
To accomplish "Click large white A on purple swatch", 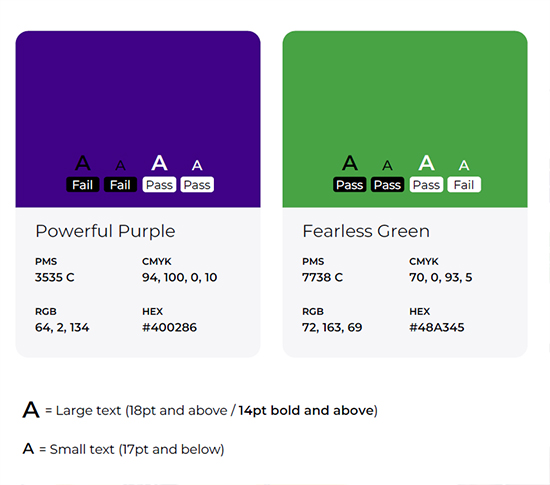I will pos(159,163).
